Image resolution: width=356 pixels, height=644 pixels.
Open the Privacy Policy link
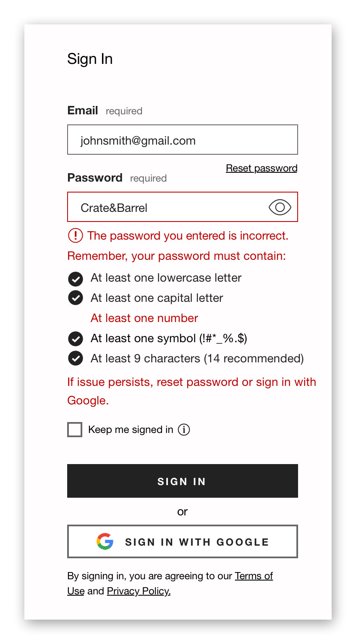[x=139, y=591]
